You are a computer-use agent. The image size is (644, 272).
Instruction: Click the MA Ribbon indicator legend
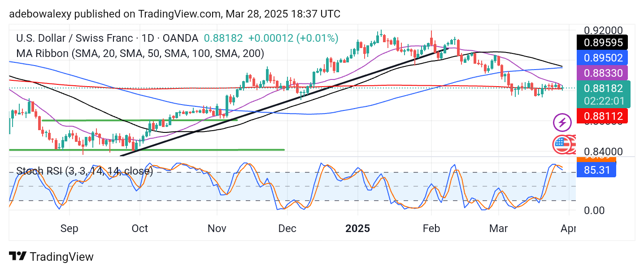[x=140, y=53]
